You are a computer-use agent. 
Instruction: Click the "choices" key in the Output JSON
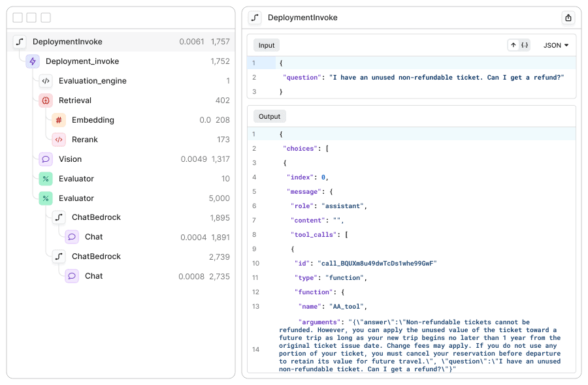300,149
